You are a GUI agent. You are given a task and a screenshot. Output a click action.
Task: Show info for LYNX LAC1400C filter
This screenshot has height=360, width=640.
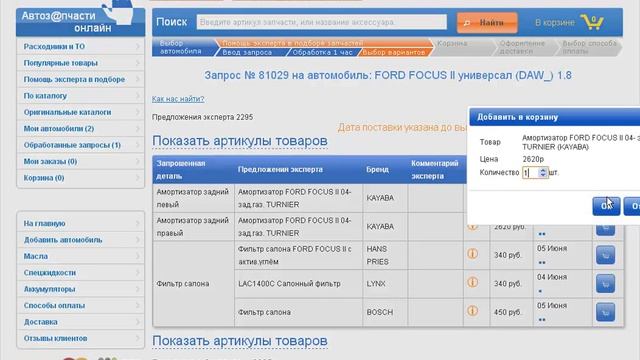coord(472,282)
